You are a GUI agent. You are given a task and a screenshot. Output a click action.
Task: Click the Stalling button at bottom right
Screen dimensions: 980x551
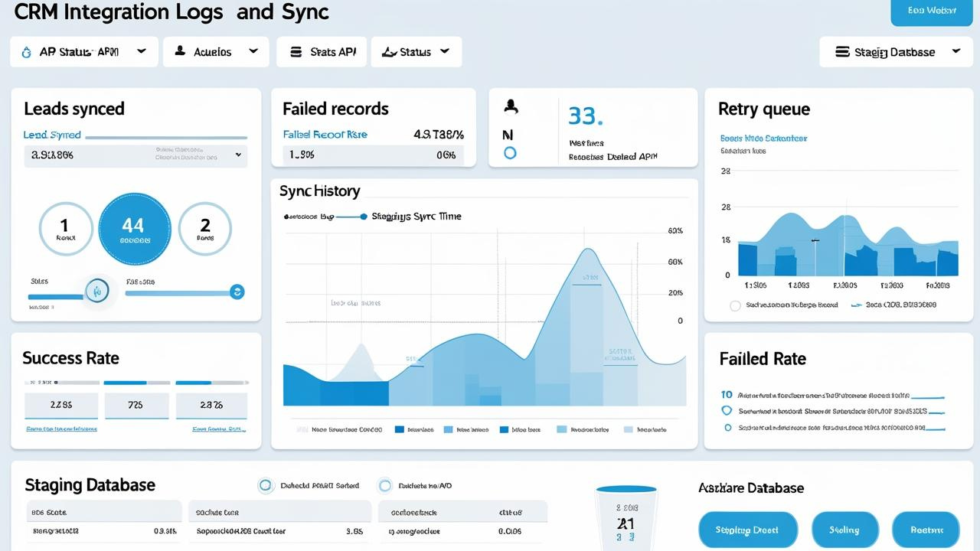pyautogui.click(x=844, y=530)
